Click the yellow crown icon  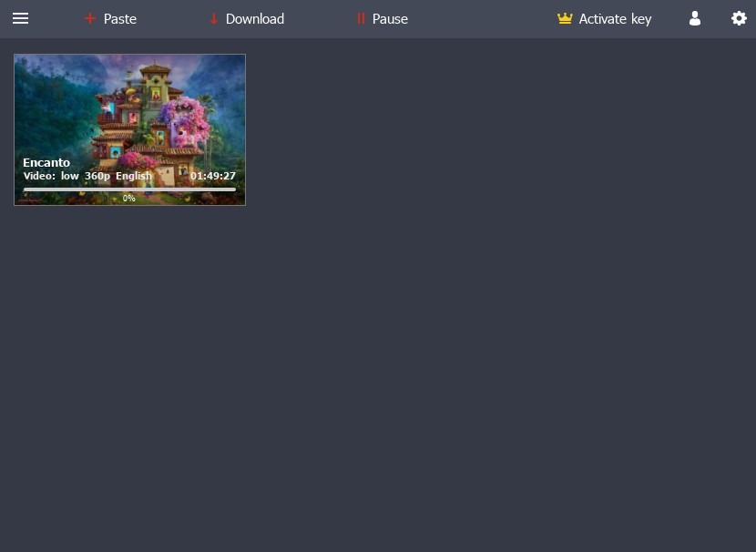(565, 19)
